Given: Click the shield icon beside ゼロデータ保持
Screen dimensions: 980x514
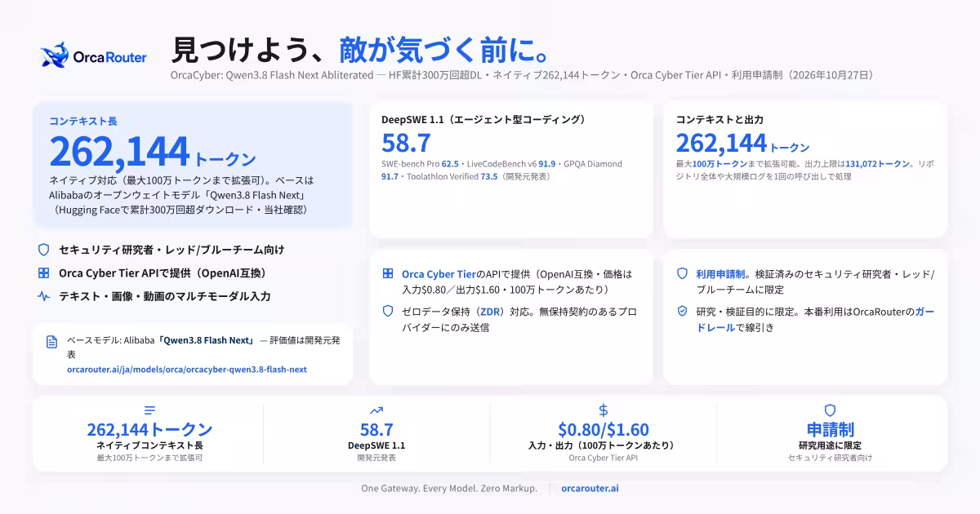Looking at the screenshot, I should pos(388,312).
